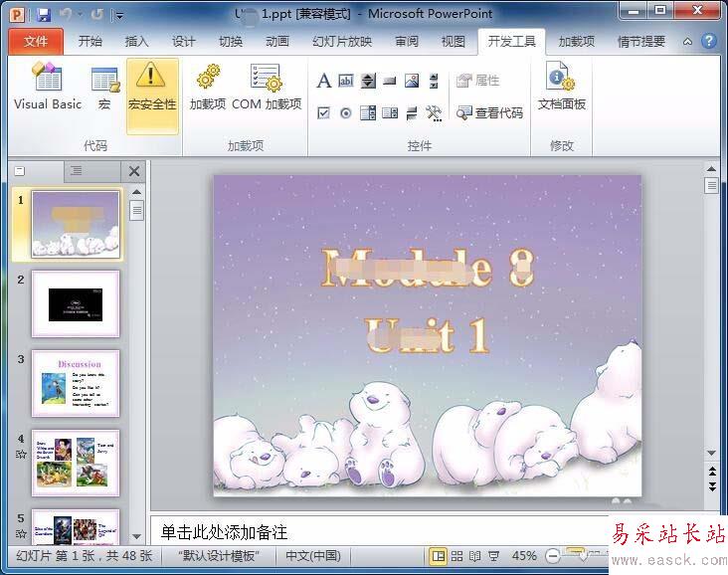
Task: Open the Visual Basic editor
Action: coord(48,88)
